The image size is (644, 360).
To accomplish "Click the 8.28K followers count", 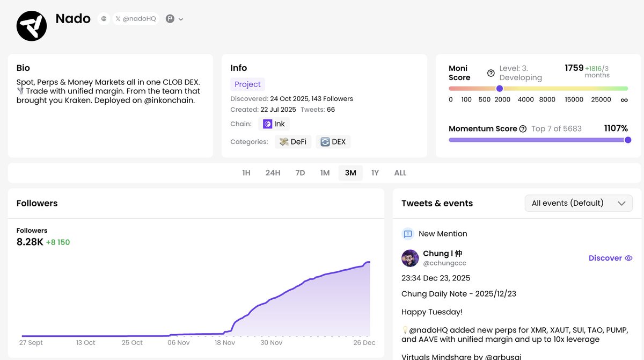I will point(30,242).
